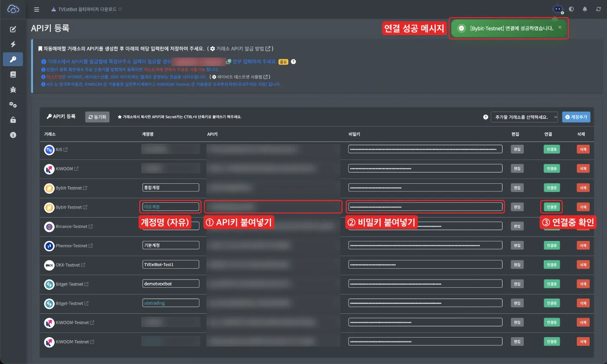Click 삭제 button in KIS row
This screenshot has width=607, height=364.
click(x=583, y=149)
